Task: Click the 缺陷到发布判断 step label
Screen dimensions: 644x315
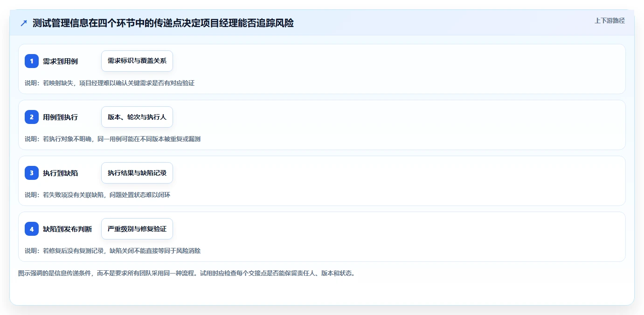Action: pyautogui.click(x=67, y=229)
